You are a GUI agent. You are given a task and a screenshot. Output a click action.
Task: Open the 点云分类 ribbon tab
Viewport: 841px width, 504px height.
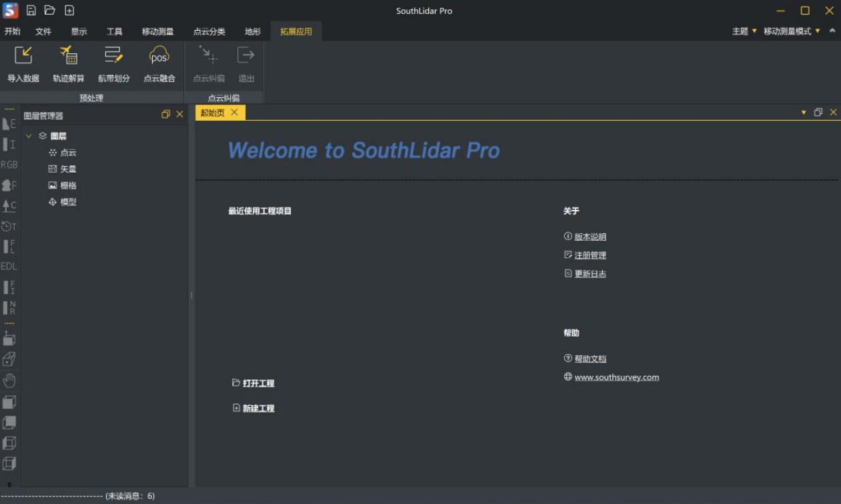pos(209,31)
